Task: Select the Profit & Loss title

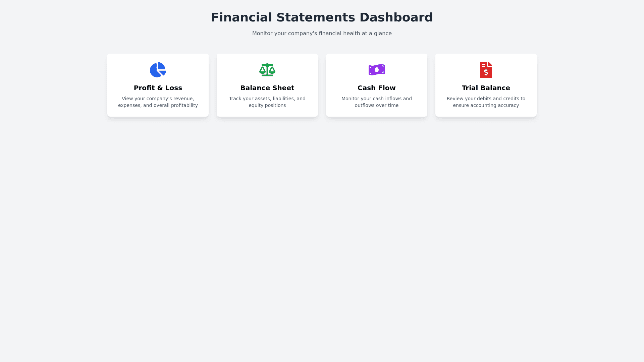Action: click(x=158, y=88)
